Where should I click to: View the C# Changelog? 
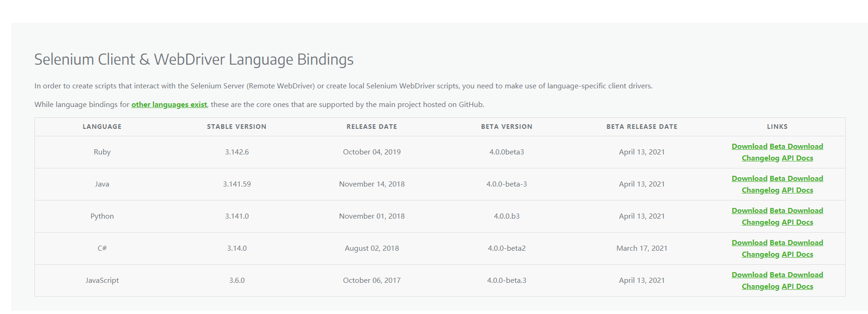(760, 254)
